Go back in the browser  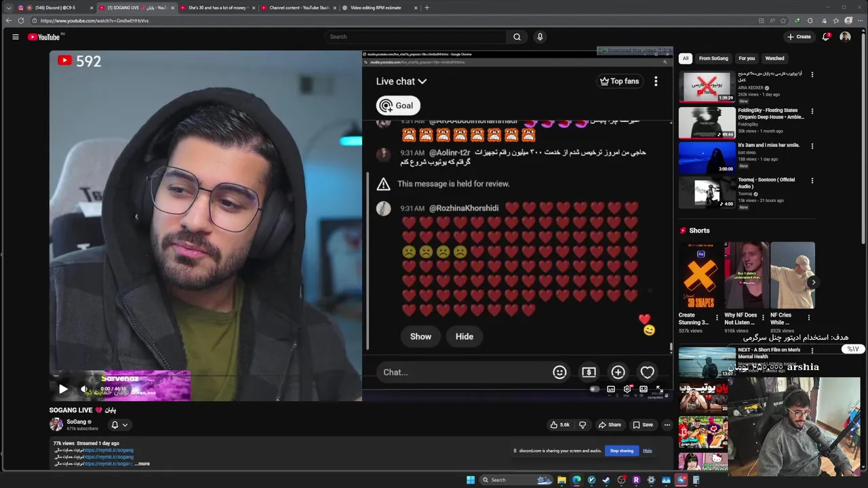[8, 20]
